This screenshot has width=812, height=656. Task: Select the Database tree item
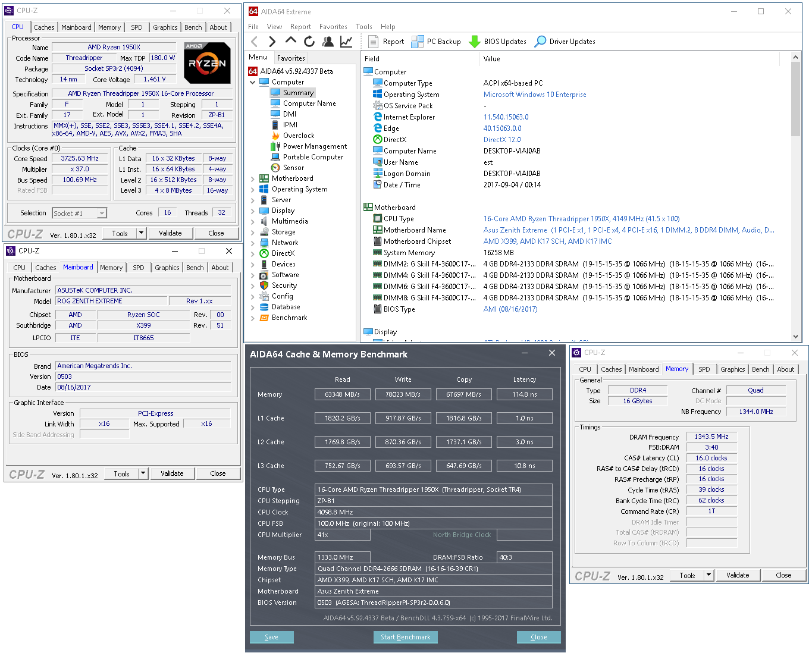tap(280, 307)
